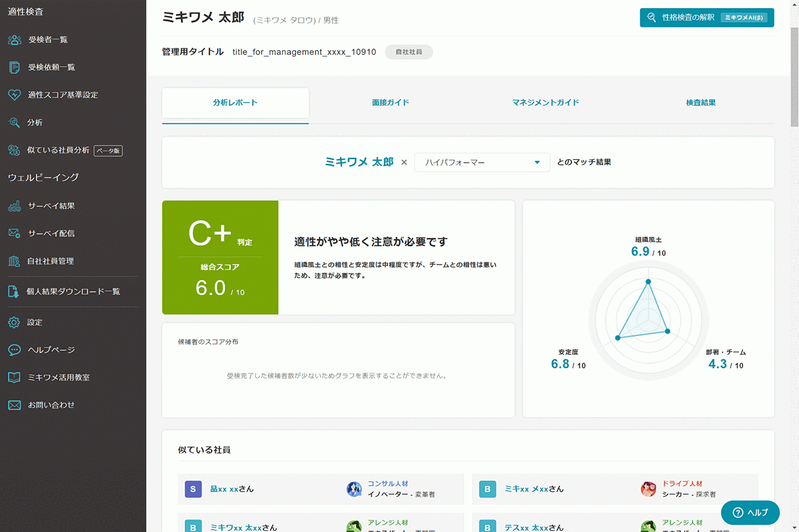Image resolution: width=799 pixels, height=532 pixels.
Task: Click the 候補者のスコア分布 label
Action: point(208,342)
